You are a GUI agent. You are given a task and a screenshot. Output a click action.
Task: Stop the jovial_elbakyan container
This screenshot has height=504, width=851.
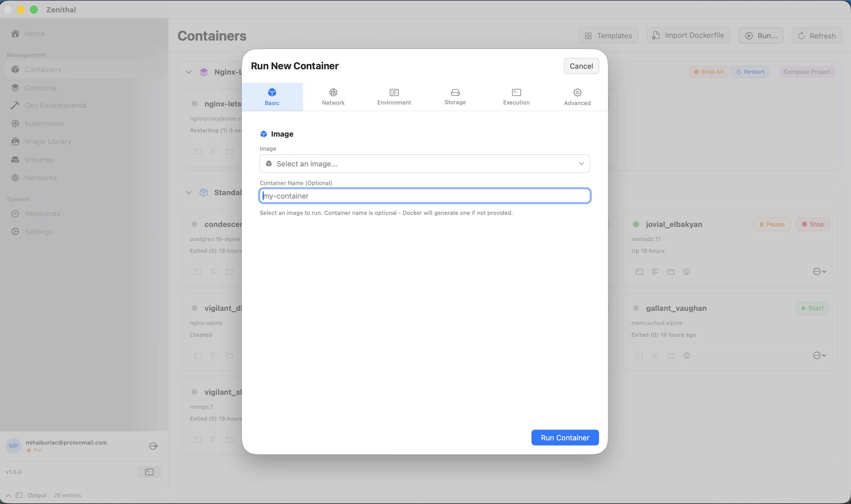[813, 224]
